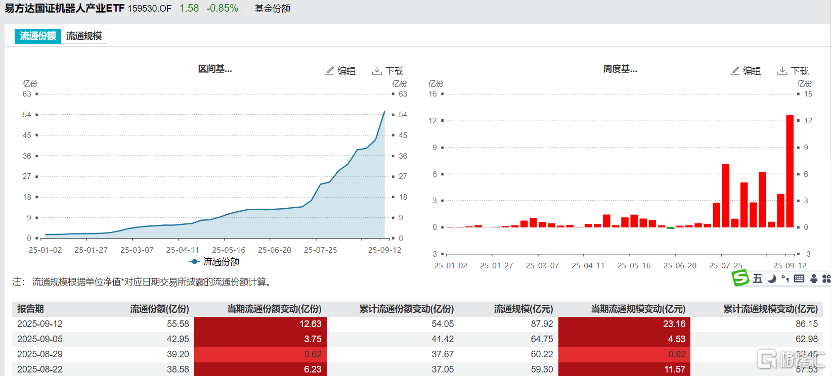The width and height of the screenshot is (832, 376).
Task: Click the red 11.57 scale change cell
Action: pyautogui.click(x=624, y=369)
